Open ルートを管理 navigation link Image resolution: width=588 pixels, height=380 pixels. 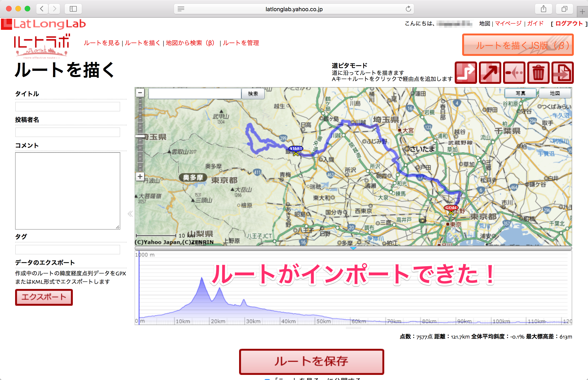tap(241, 43)
